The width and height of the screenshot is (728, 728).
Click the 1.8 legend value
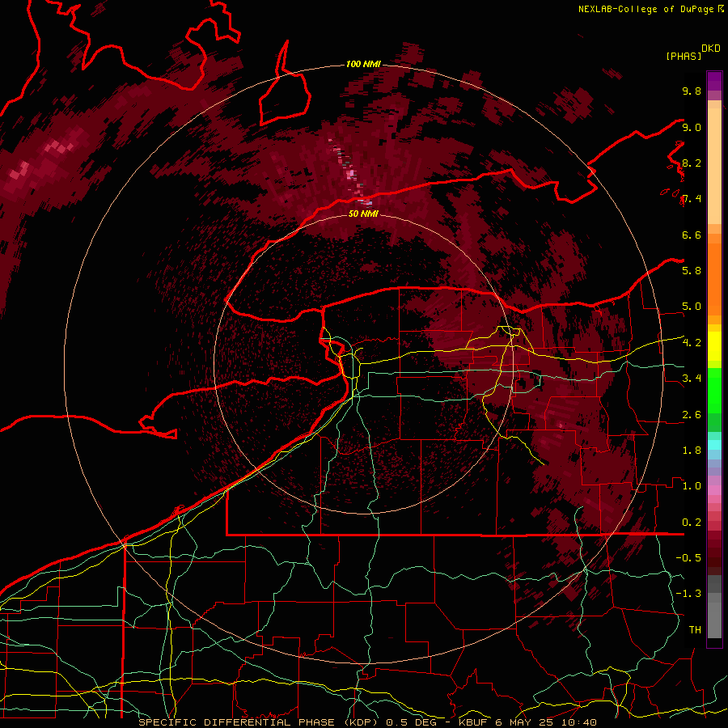tap(692, 451)
